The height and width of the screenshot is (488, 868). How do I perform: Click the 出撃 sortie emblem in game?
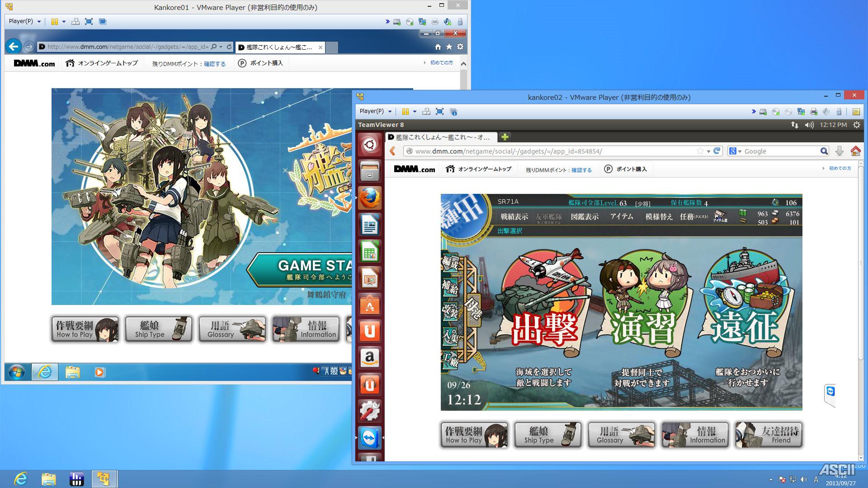pyautogui.click(x=544, y=307)
